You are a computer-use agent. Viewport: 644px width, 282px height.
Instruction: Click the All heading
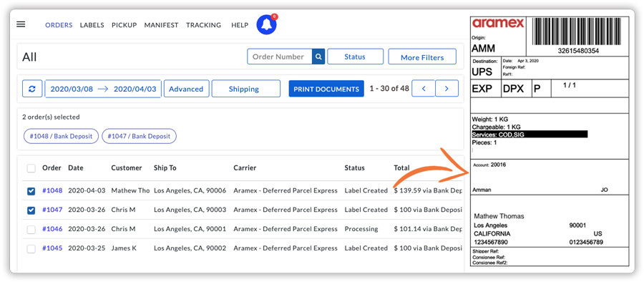(29, 57)
